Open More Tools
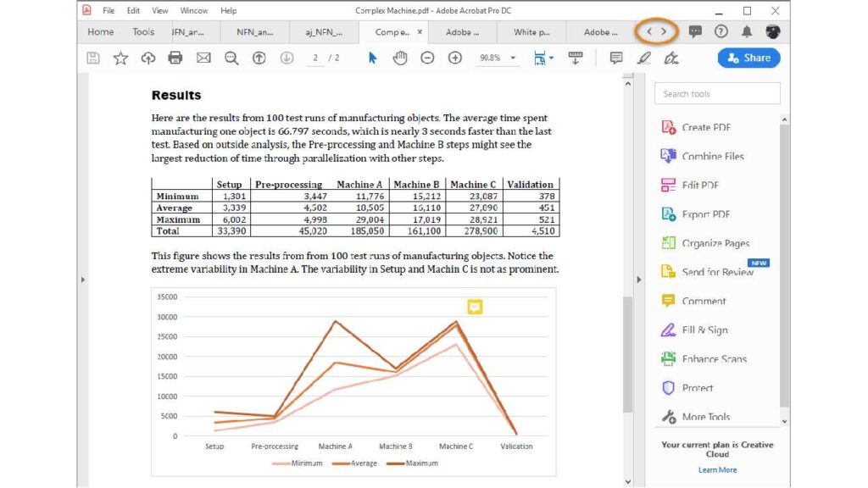This screenshot has height=488, width=868. [x=695, y=417]
